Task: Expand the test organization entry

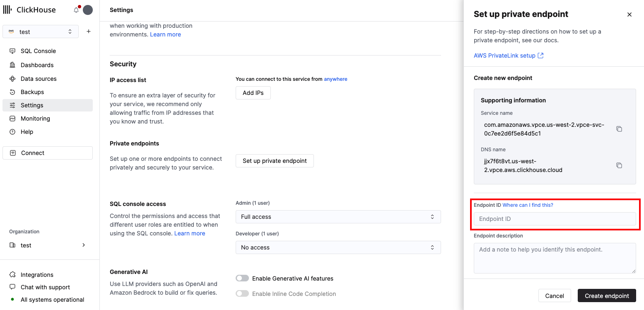Action: [x=84, y=245]
